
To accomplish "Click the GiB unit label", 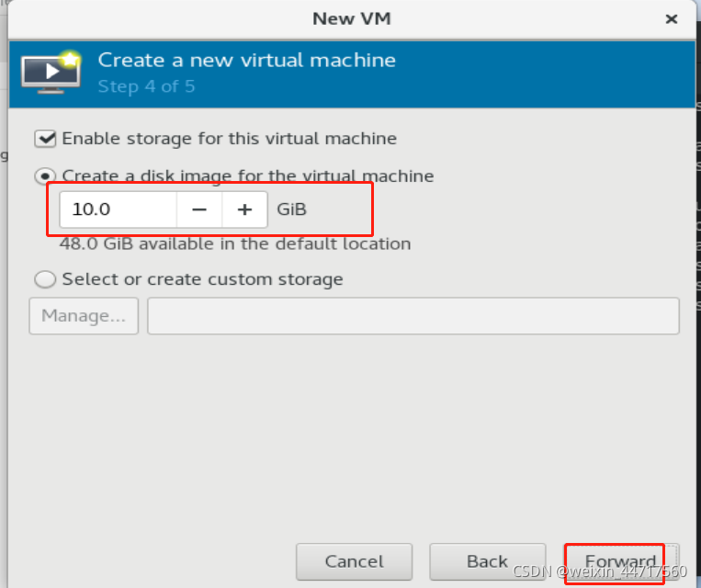I will click(291, 209).
